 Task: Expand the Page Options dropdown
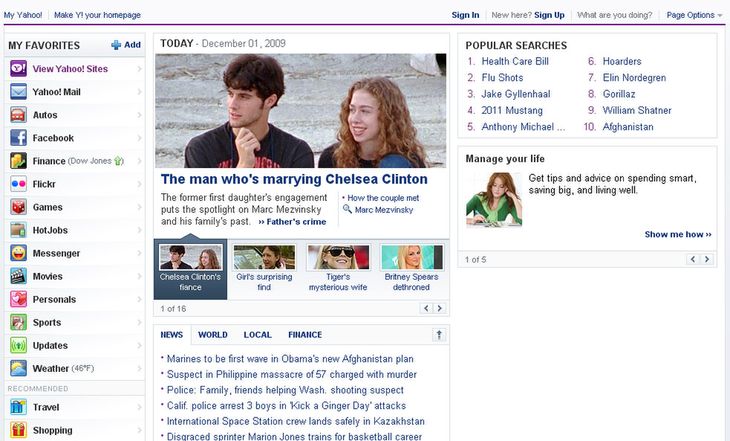[x=694, y=15]
